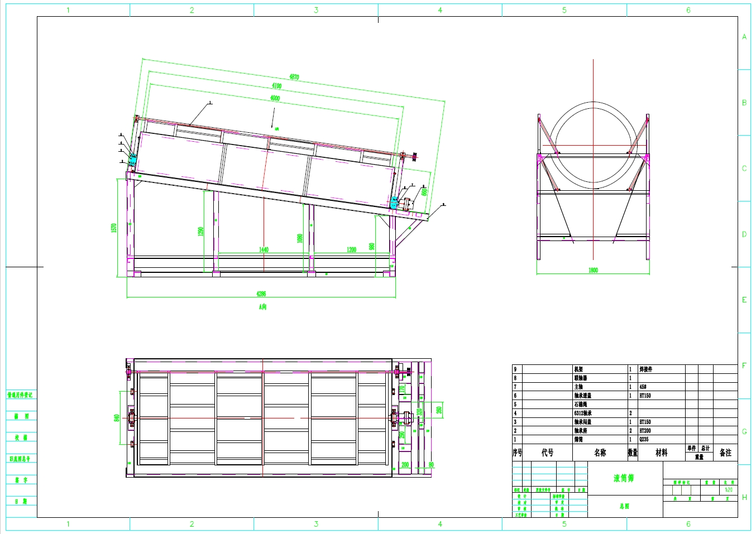Click the 290 dimension in plan view

coord(402,435)
